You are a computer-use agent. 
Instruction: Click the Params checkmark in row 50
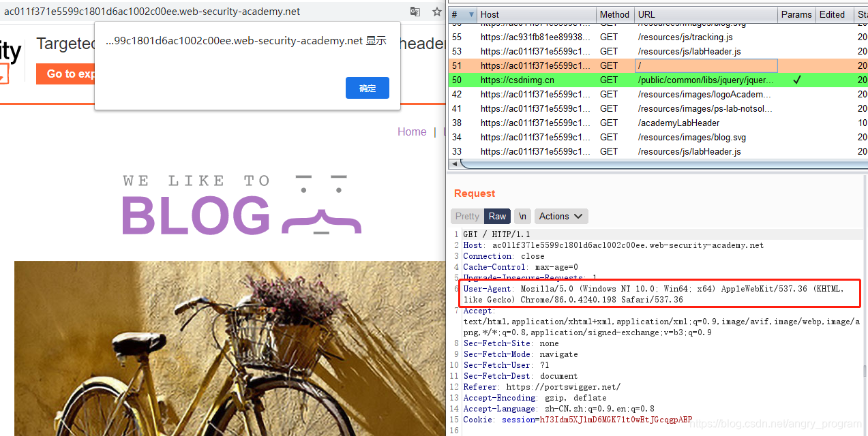[x=796, y=80]
